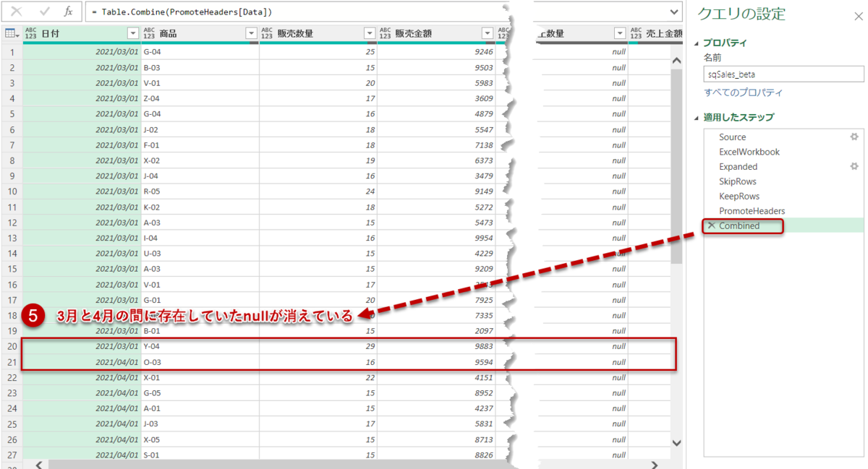
Task: Collapse the プロパティ section
Action: 699,43
